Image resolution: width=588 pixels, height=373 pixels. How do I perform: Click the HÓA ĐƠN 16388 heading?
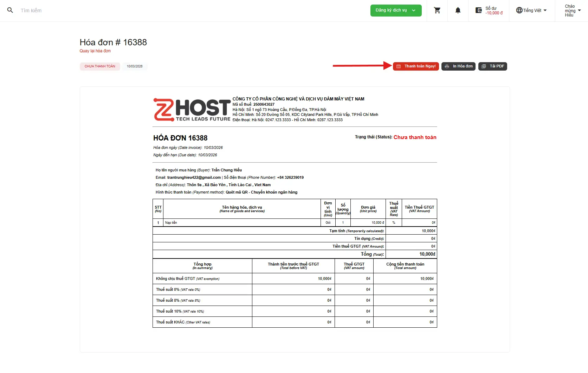[x=180, y=138]
